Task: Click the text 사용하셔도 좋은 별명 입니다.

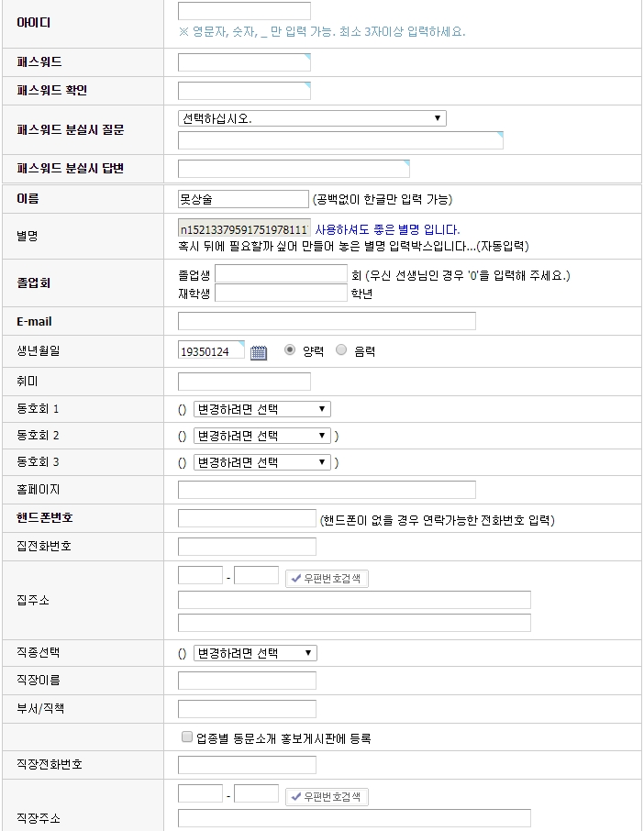Action: [x=387, y=229]
